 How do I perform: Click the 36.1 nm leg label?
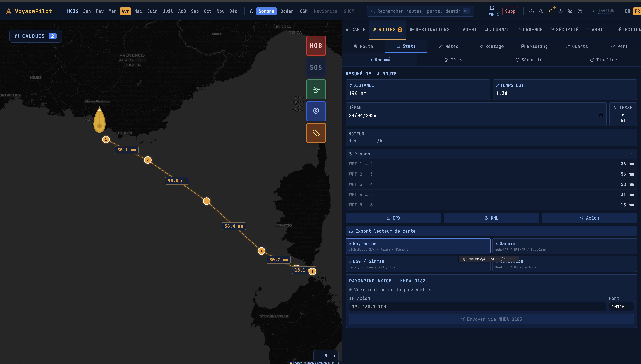127,150
